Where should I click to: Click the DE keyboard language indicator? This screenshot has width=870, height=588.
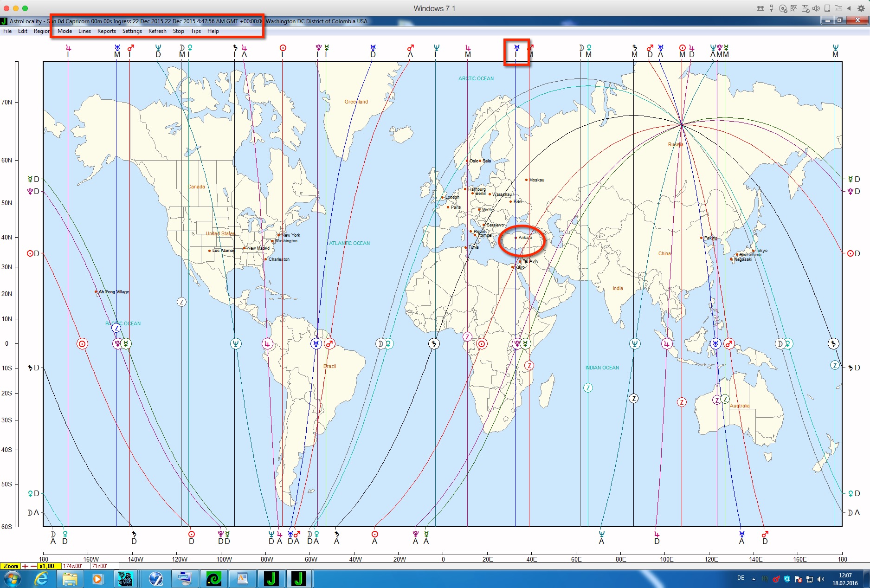pos(741,578)
